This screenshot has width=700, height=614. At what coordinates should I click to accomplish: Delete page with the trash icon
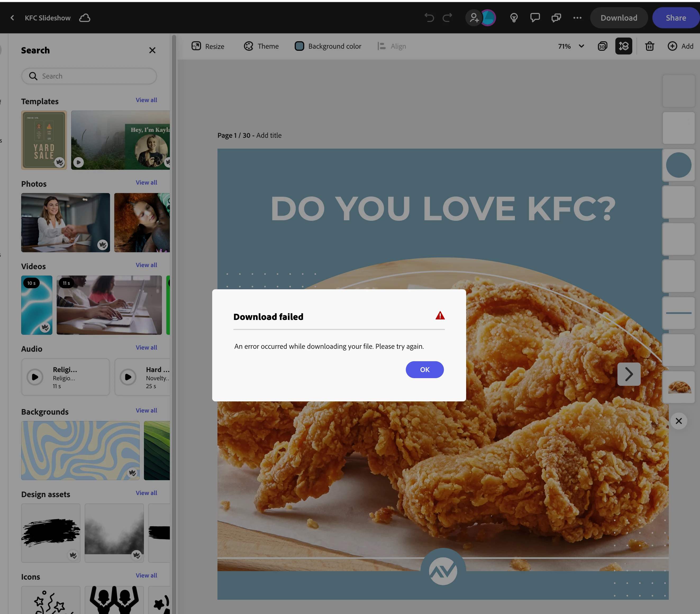[650, 46]
